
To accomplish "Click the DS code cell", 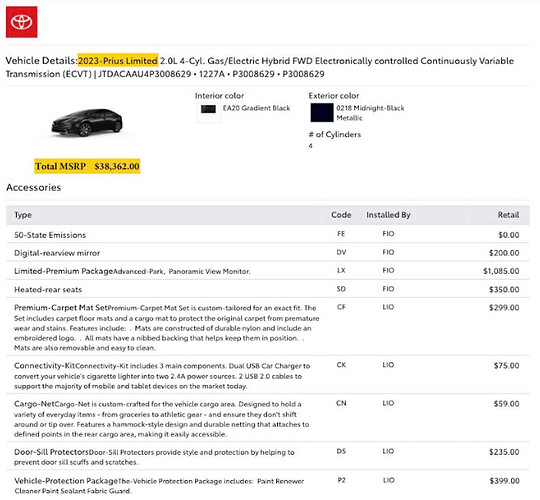I will pos(341,451).
